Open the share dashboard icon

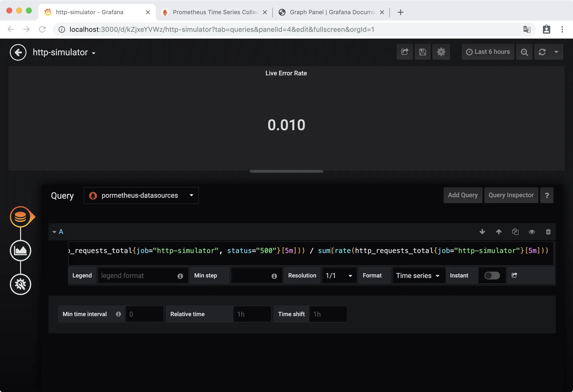[x=405, y=52]
